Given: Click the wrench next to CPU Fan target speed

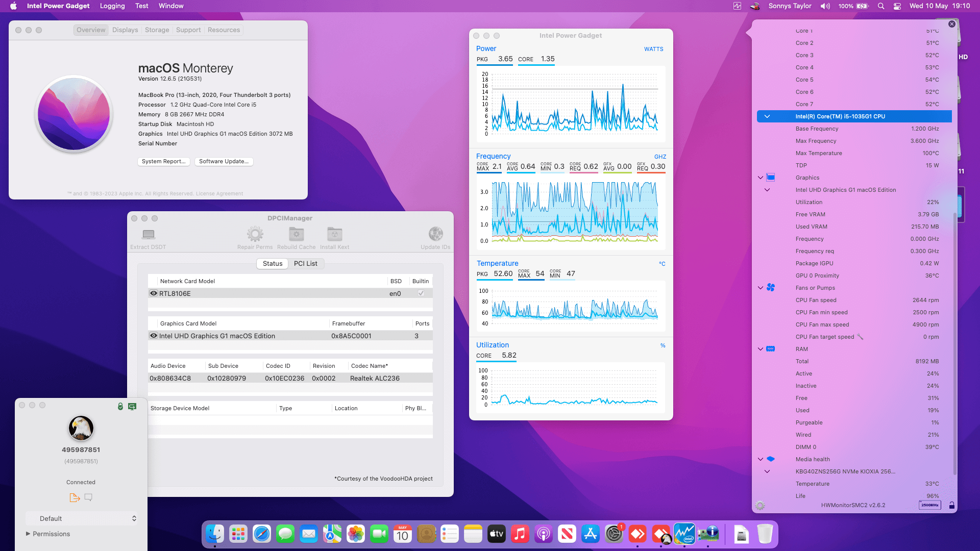Looking at the screenshot, I should coord(860,337).
